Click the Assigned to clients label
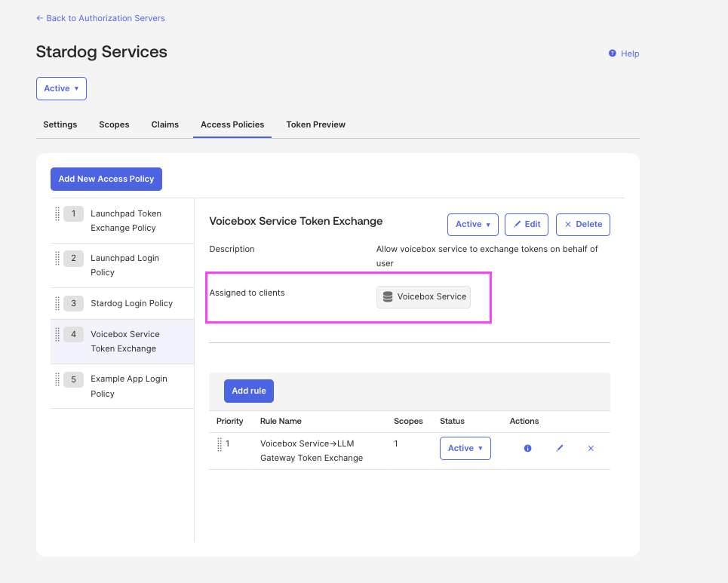The image size is (728, 583). (247, 293)
